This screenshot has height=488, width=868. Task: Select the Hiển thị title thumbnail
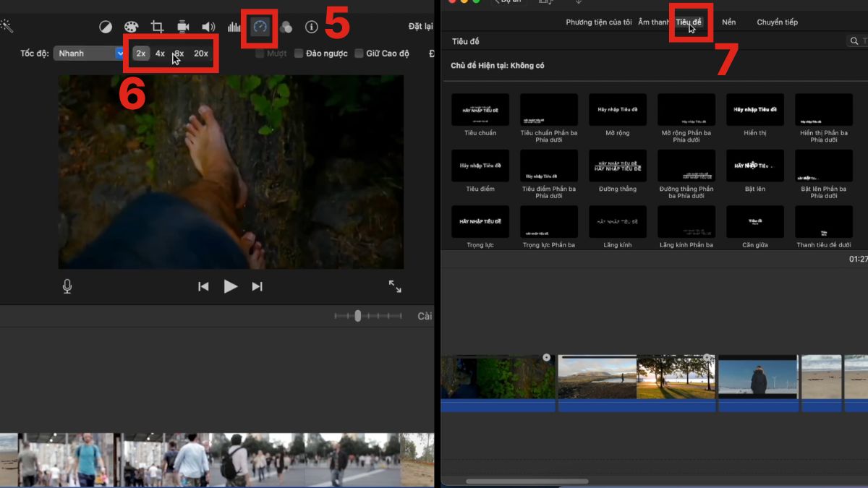[x=755, y=110]
